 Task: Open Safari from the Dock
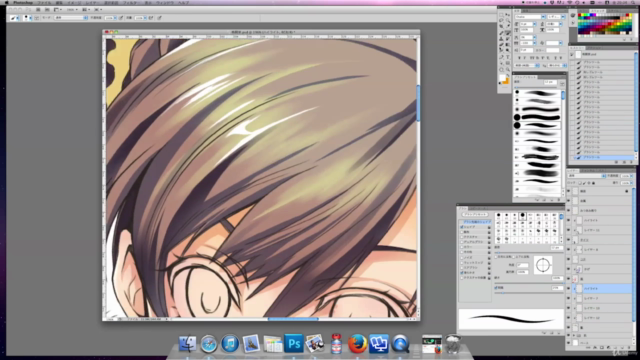[x=209, y=344]
